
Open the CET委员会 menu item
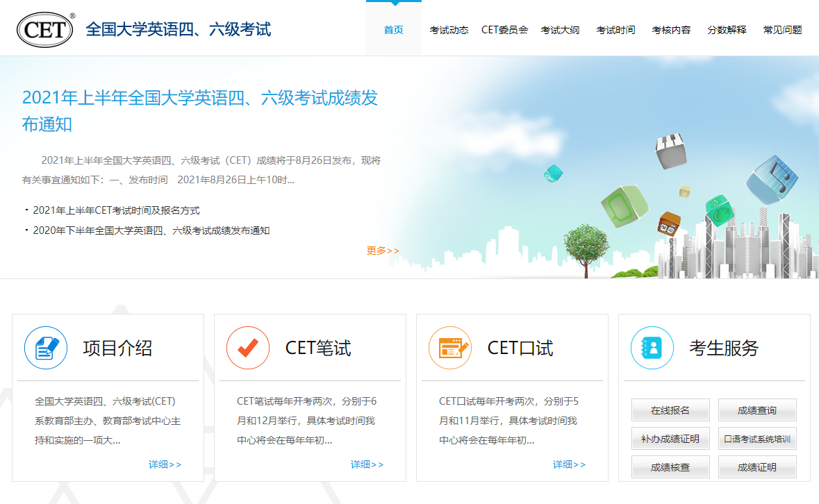pyautogui.click(x=504, y=30)
